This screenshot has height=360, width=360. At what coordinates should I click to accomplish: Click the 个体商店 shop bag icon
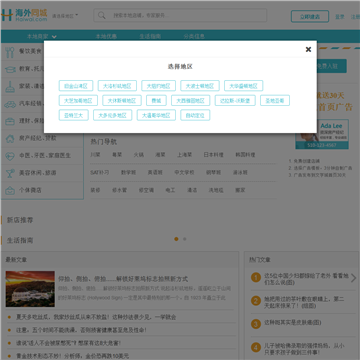[10, 190]
